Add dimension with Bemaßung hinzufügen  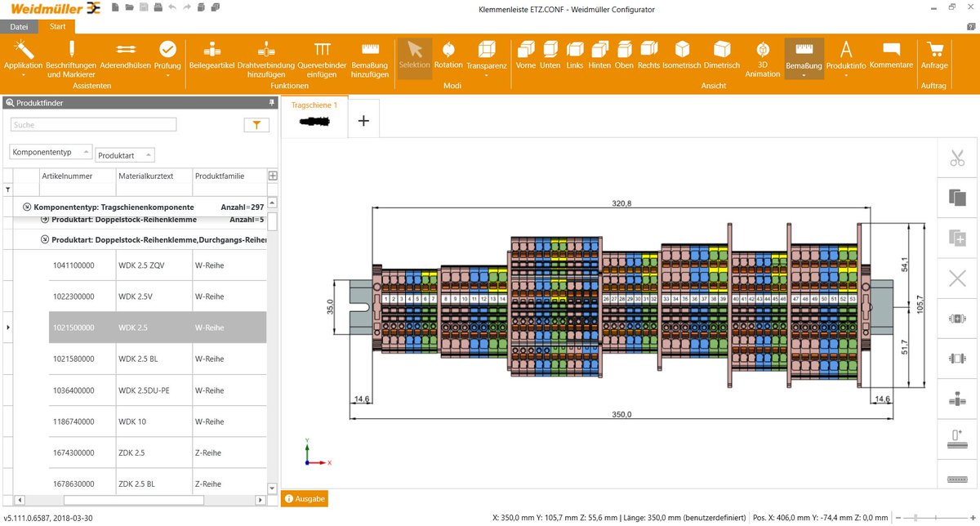pyautogui.click(x=370, y=59)
